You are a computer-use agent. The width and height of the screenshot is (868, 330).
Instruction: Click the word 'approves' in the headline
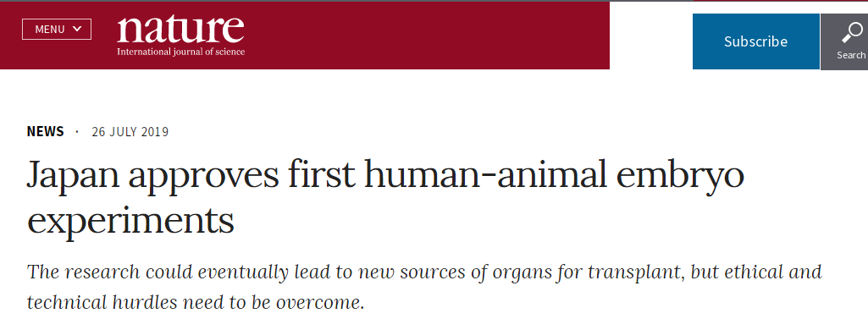204,177
